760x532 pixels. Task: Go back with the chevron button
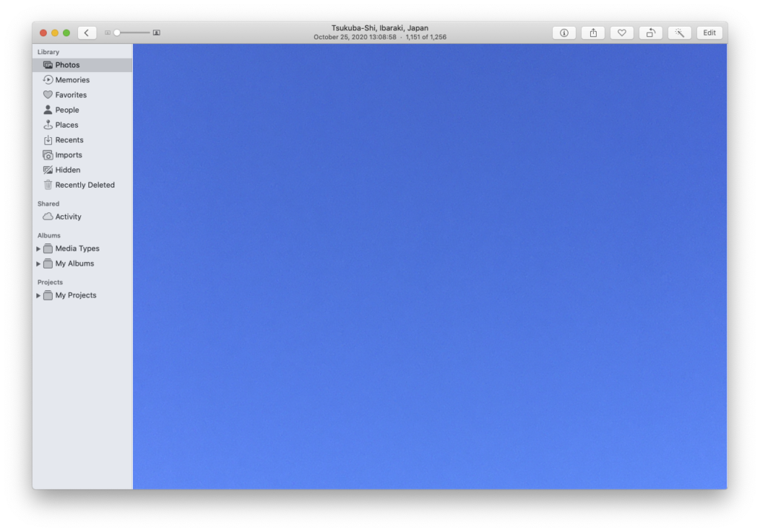point(87,33)
